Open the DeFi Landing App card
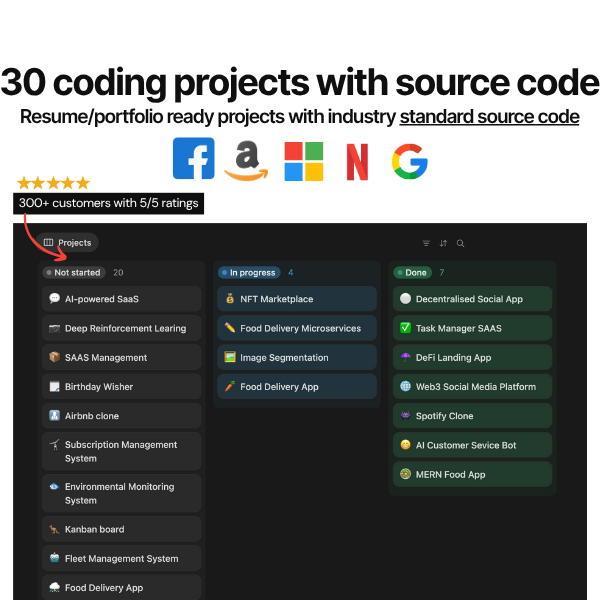Viewport: 600px width, 600px height. [473, 357]
